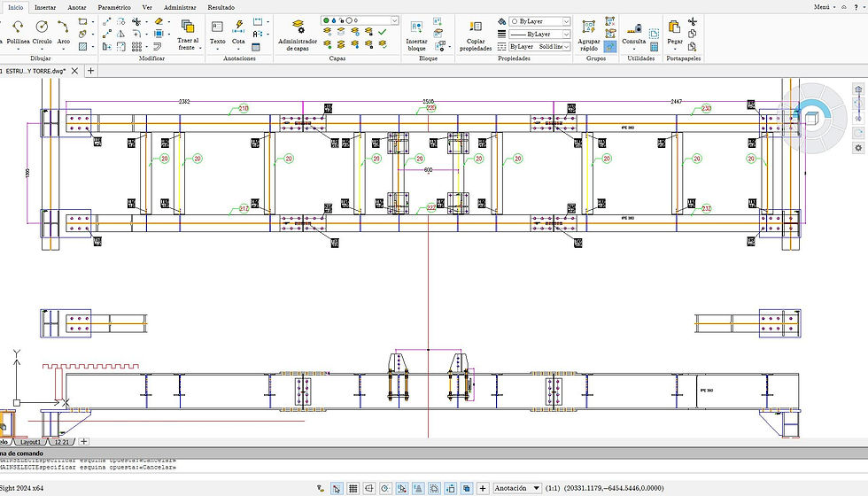The height and width of the screenshot is (496, 868).
Task: Toggle grid display in status bar
Action: tap(353, 488)
